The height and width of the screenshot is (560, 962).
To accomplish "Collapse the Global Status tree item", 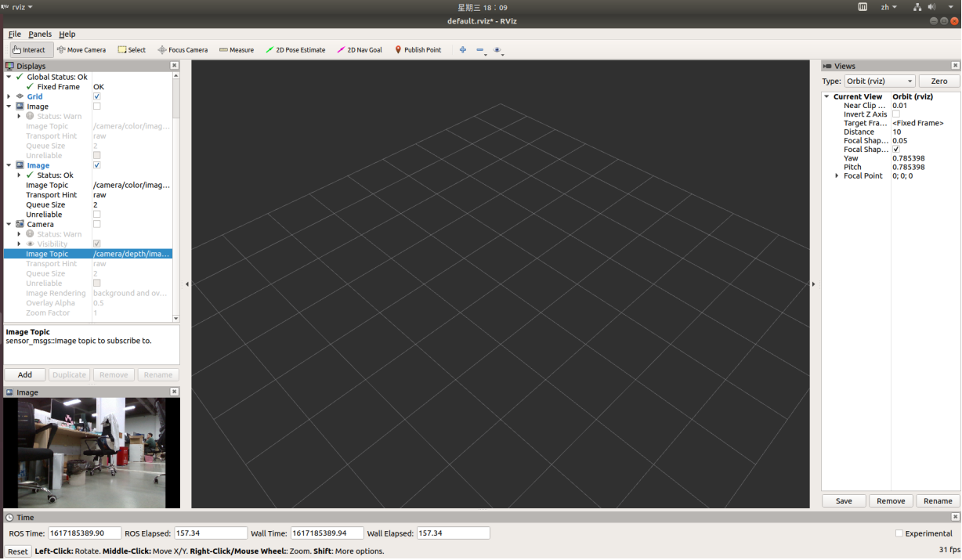I will coord(9,78).
